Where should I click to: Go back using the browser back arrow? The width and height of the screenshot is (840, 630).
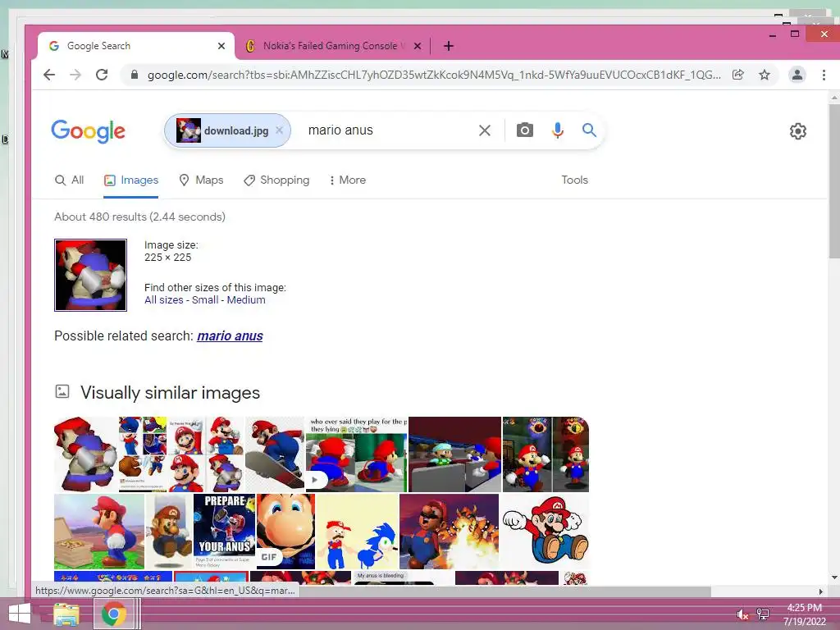[49, 75]
